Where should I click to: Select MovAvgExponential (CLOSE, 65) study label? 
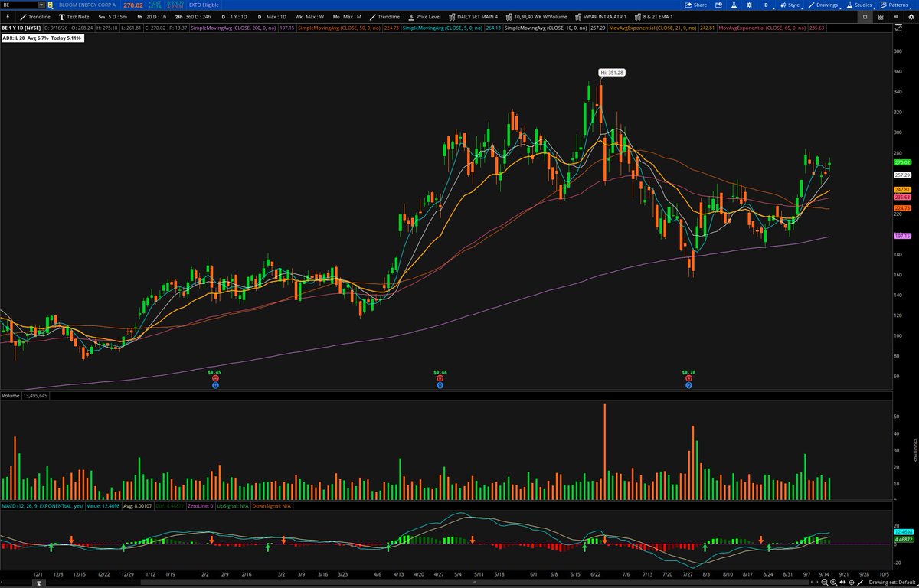763,27
